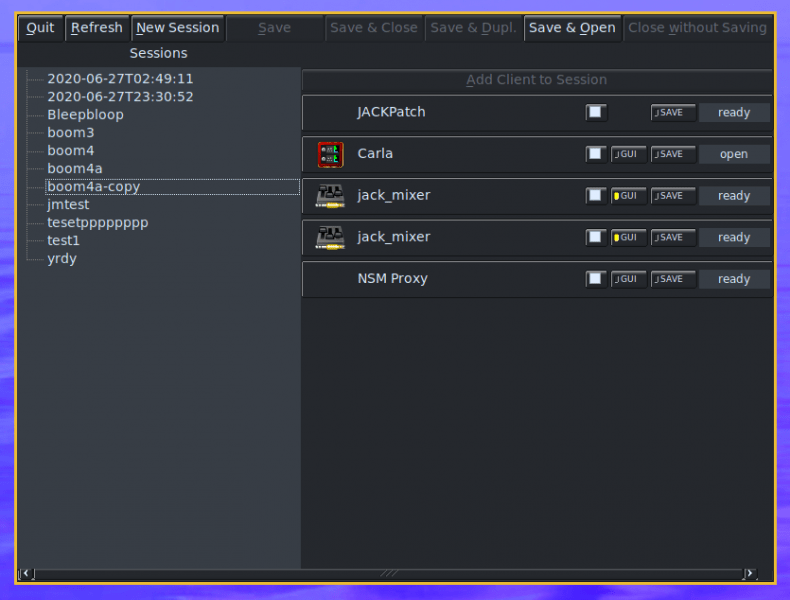Select the boom4 session
790x600 pixels.
71,151
